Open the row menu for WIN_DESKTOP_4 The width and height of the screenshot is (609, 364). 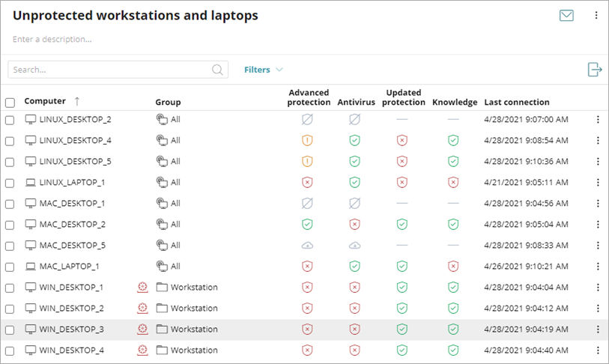[x=597, y=350]
